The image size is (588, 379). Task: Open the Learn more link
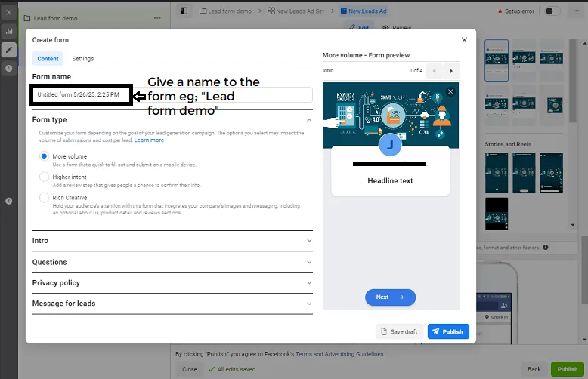click(x=149, y=140)
